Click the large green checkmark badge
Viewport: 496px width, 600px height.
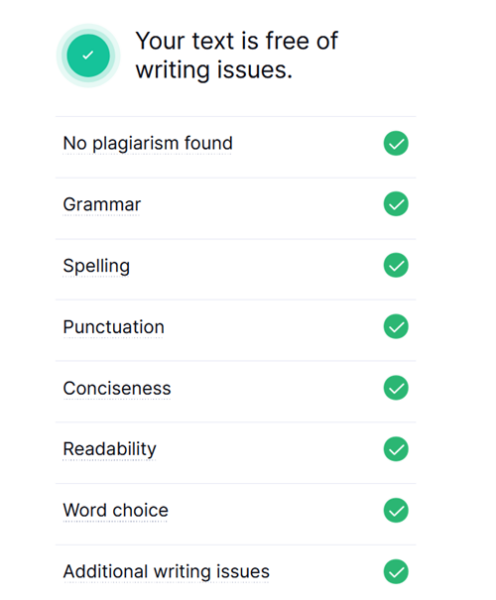(x=88, y=56)
